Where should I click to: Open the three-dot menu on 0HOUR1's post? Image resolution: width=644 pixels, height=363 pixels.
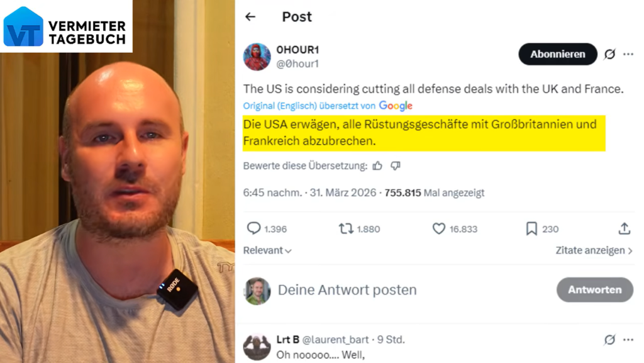[x=628, y=54]
